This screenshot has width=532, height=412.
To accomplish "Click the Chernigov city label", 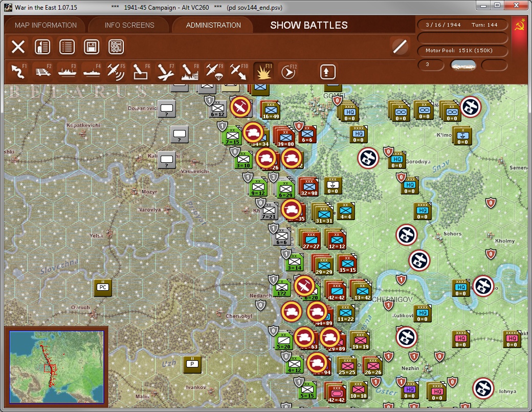I will coord(392,299).
